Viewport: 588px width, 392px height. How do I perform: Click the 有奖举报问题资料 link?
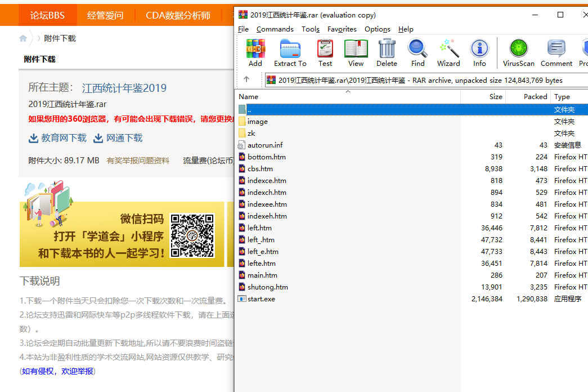tap(138, 161)
